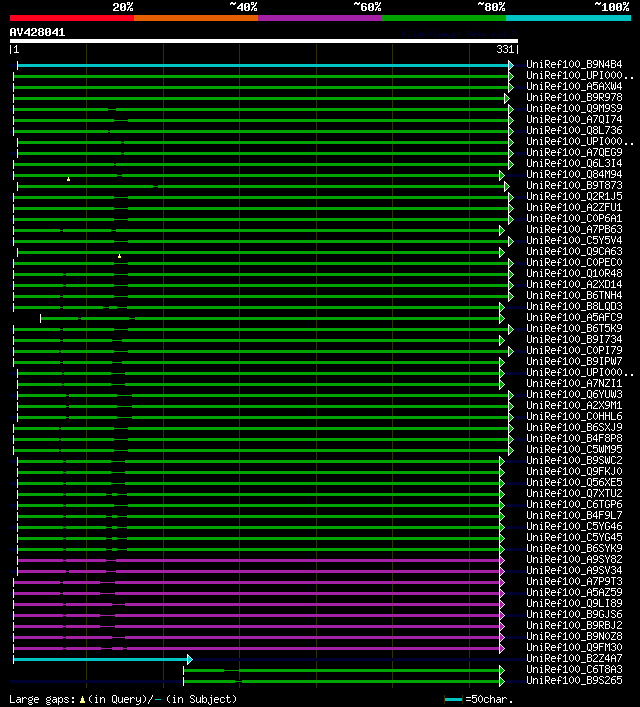640x707 pixels.
Task: Select the UniRef100_A2ZFU1 label
Action: point(574,207)
